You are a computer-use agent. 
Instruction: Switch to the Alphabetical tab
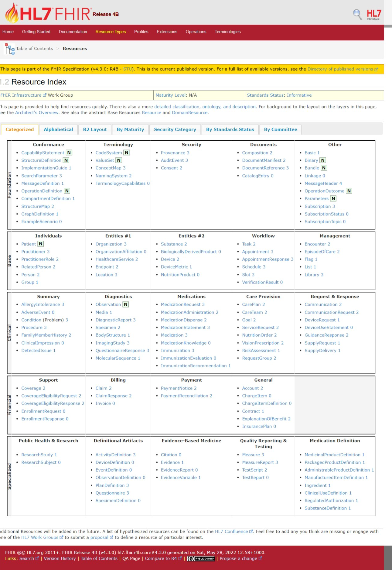(58, 129)
